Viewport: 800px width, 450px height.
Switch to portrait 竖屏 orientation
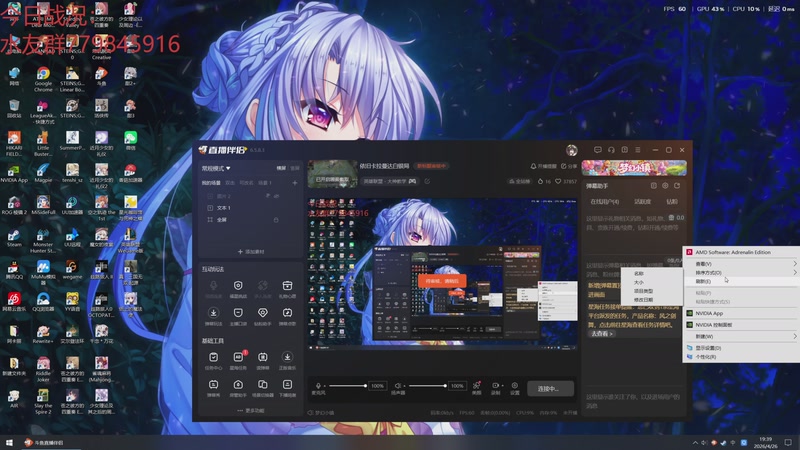coord(295,168)
